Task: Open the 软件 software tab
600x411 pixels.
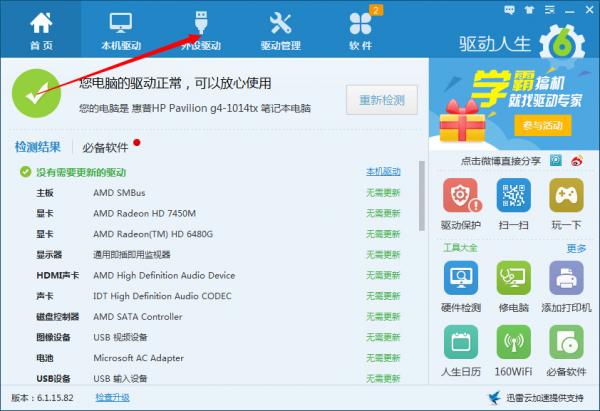Action: click(360, 31)
